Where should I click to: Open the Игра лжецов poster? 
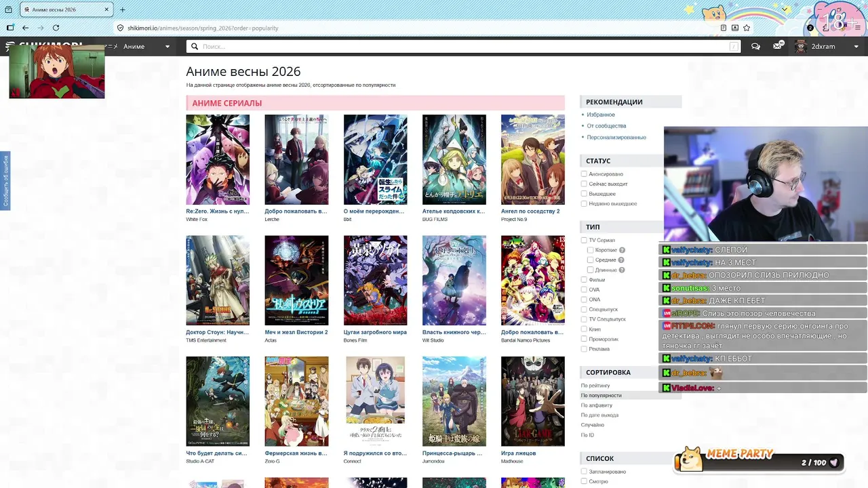[x=533, y=401]
